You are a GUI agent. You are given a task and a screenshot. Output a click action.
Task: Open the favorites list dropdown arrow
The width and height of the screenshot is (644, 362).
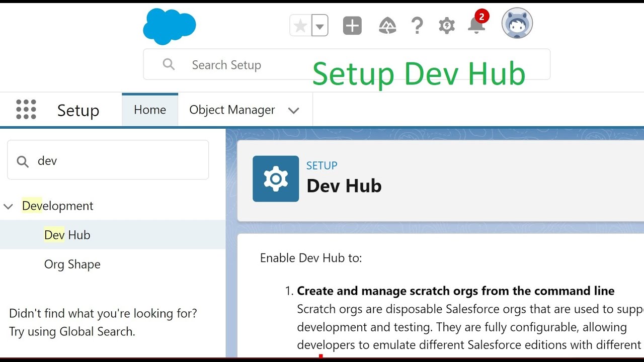(320, 26)
